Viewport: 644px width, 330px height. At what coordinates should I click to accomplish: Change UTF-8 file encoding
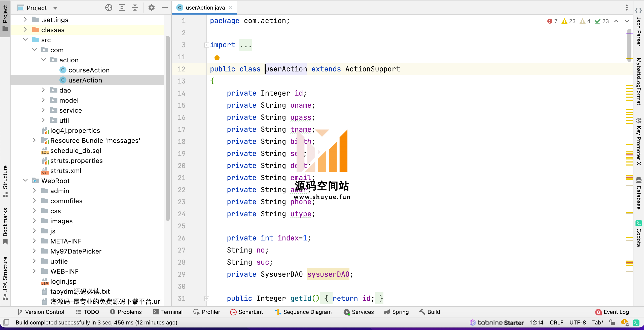pos(578,323)
